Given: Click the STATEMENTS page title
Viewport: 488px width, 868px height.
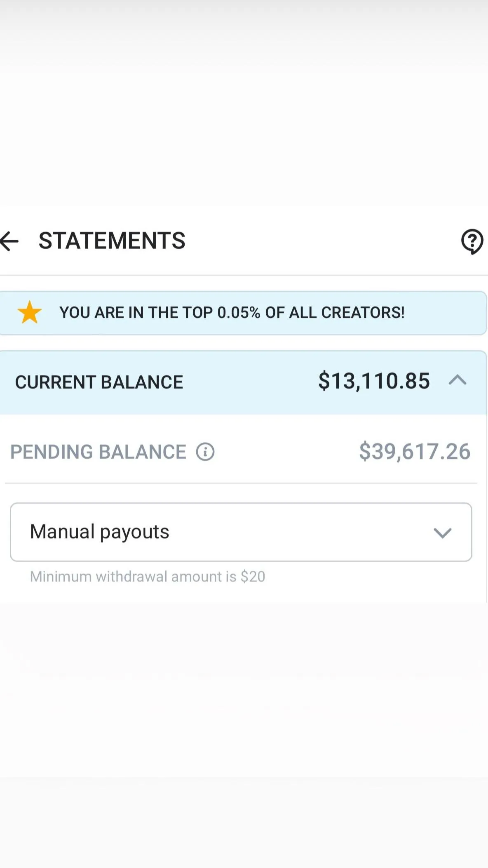Looking at the screenshot, I should 112,241.
